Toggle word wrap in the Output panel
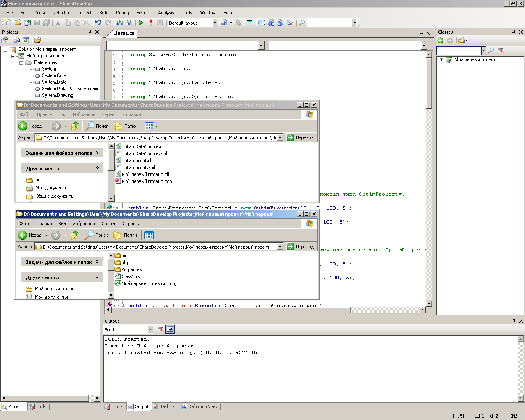The width and height of the screenshot is (525, 420). (x=170, y=329)
